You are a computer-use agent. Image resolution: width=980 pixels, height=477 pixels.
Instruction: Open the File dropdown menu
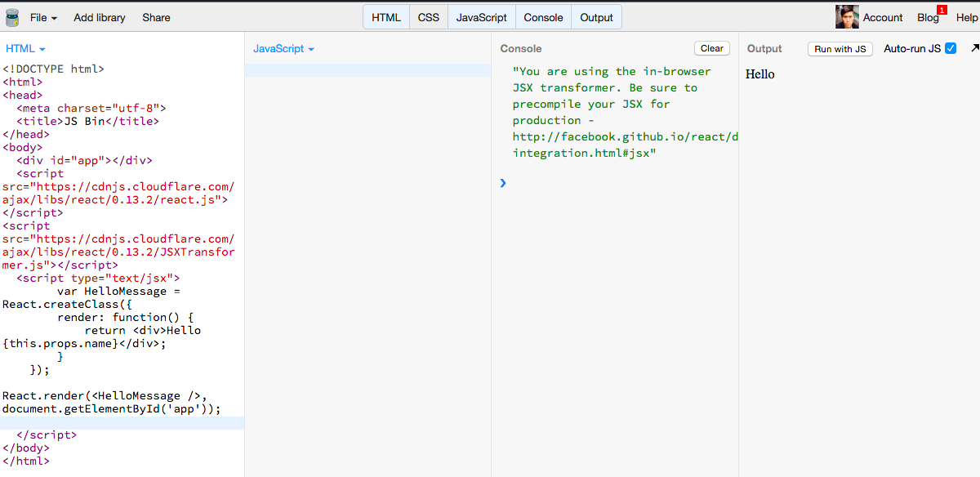(43, 17)
